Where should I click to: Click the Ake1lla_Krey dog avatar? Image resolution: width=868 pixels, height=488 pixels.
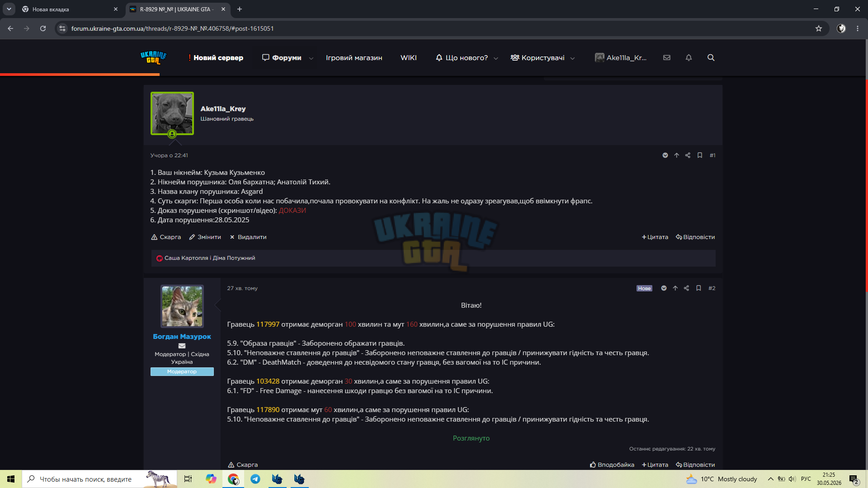tap(172, 113)
